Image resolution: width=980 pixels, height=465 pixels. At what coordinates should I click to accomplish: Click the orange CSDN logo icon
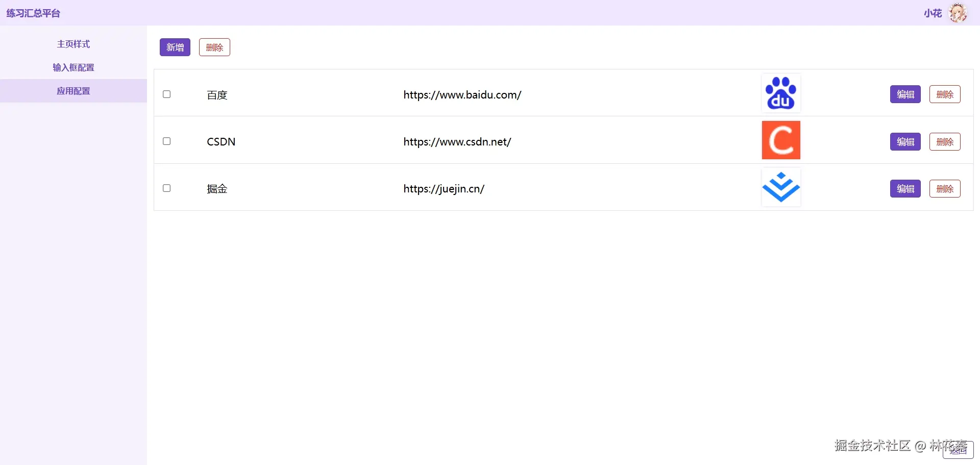[781, 140]
